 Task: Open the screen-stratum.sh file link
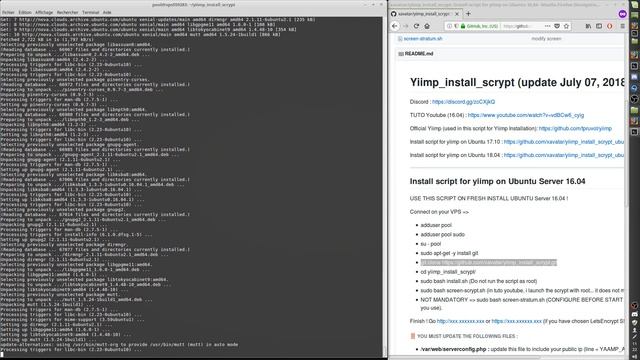pos(423,38)
